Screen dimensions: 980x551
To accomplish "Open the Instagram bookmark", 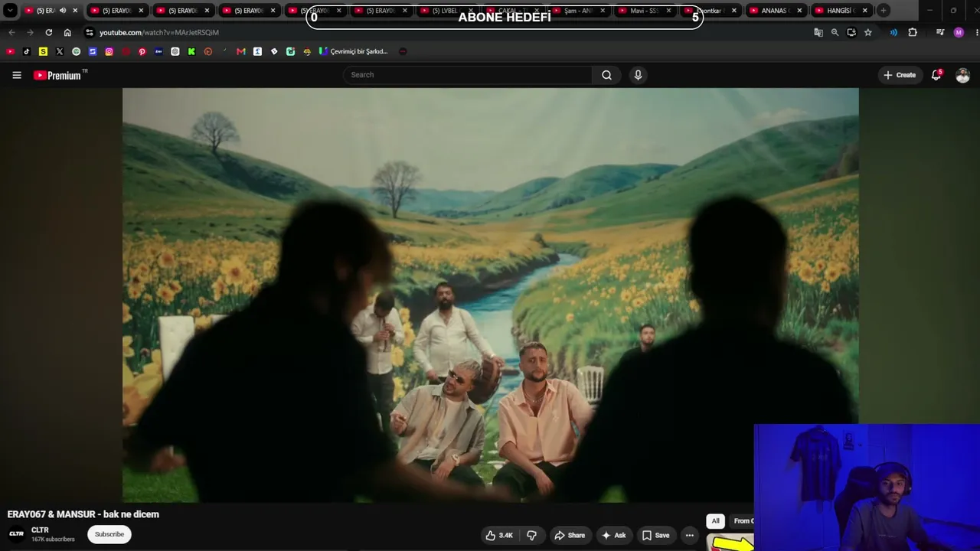I will pyautogui.click(x=109, y=51).
